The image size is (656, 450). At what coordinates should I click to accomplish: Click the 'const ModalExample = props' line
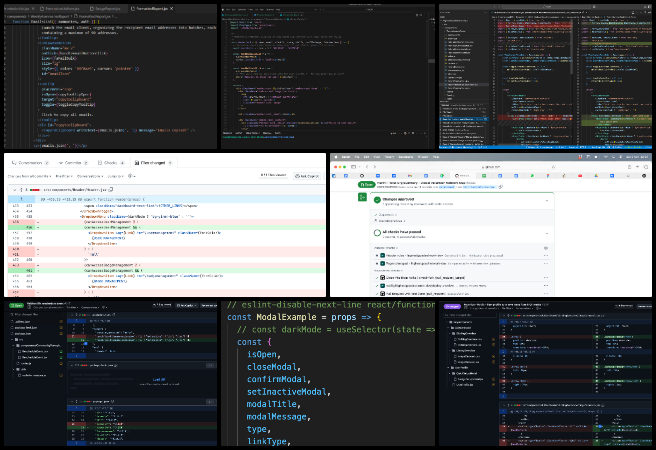(304, 317)
